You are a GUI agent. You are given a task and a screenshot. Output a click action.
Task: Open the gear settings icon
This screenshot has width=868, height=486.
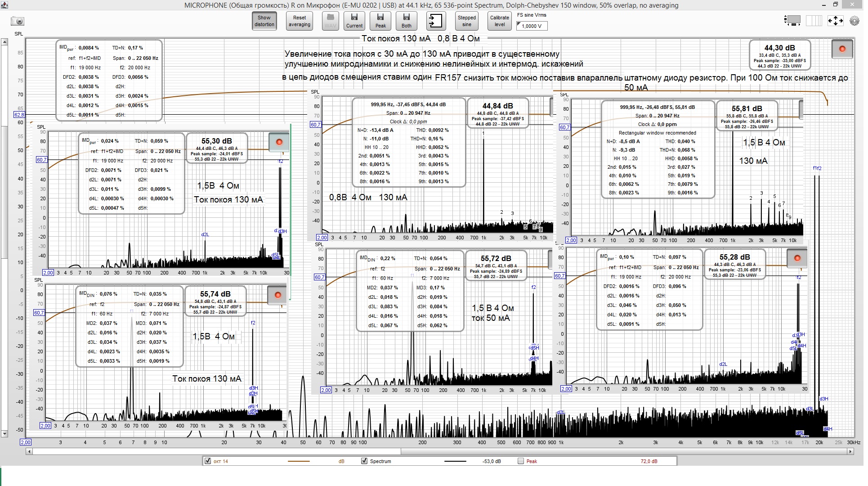coord(854,21)
